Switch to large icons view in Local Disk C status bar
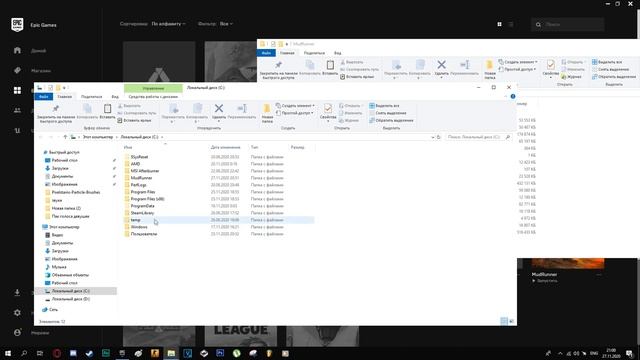Viewport: 640px width, 360px height. pyautogui.click(x=511, y=321)
